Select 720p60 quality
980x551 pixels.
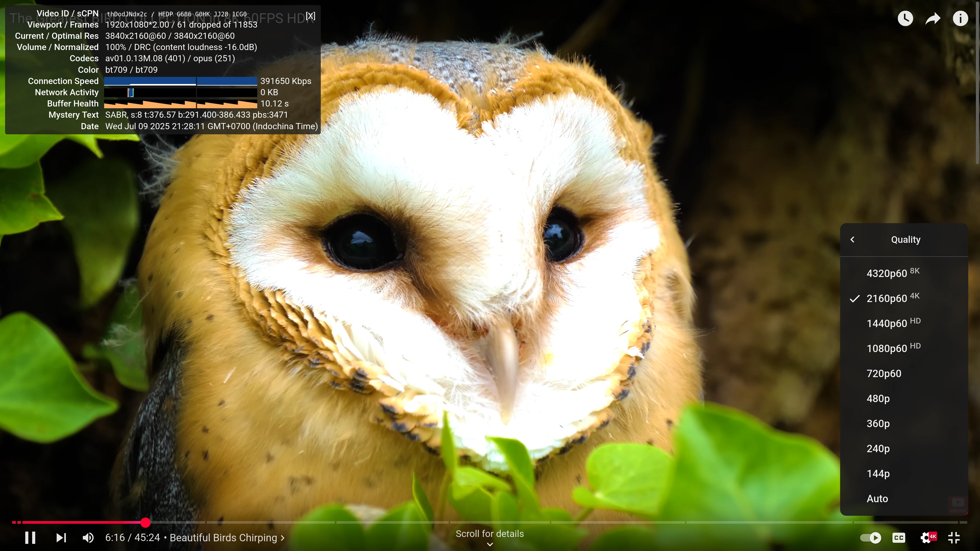pyautogui.click(x=904, y=373)
